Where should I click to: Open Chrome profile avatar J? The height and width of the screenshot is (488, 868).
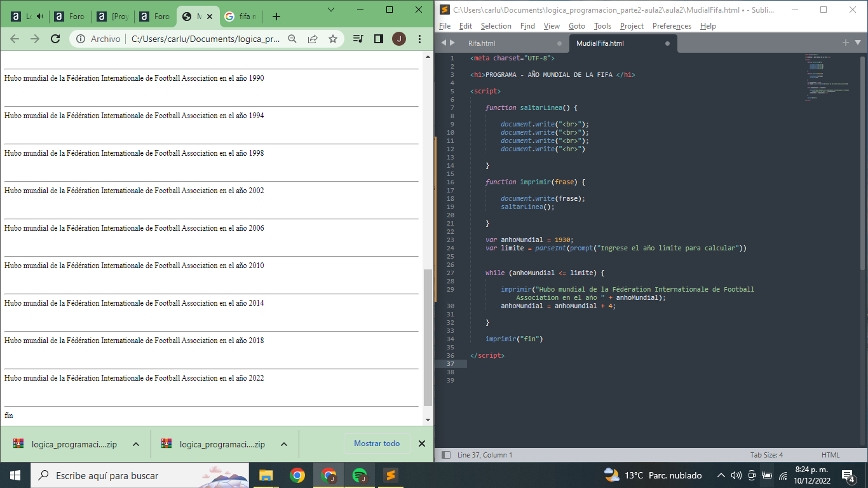[x=399, y=39]
